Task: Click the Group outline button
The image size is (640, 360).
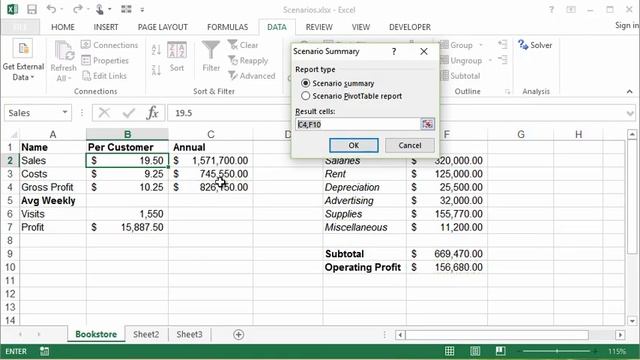Action: click(x=458, y=45)
